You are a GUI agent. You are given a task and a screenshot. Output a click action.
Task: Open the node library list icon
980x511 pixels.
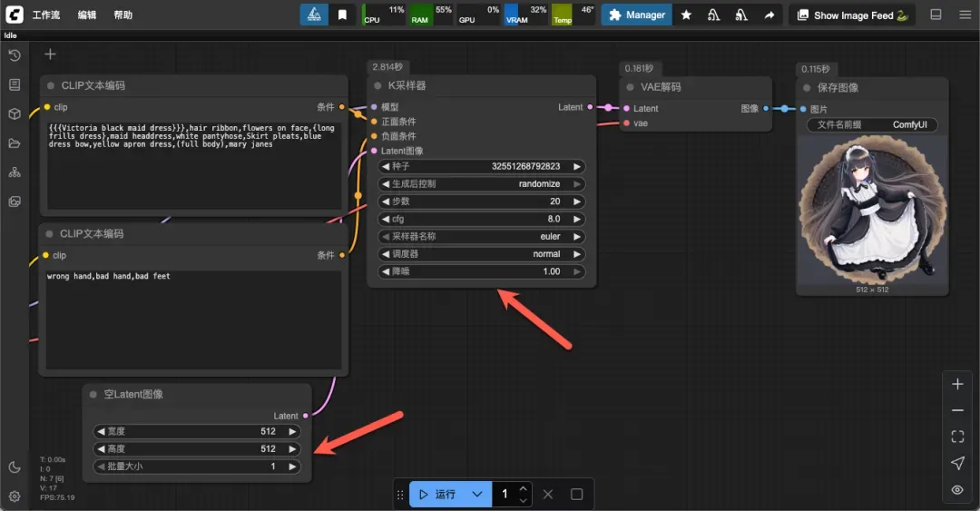pos(15,84)
